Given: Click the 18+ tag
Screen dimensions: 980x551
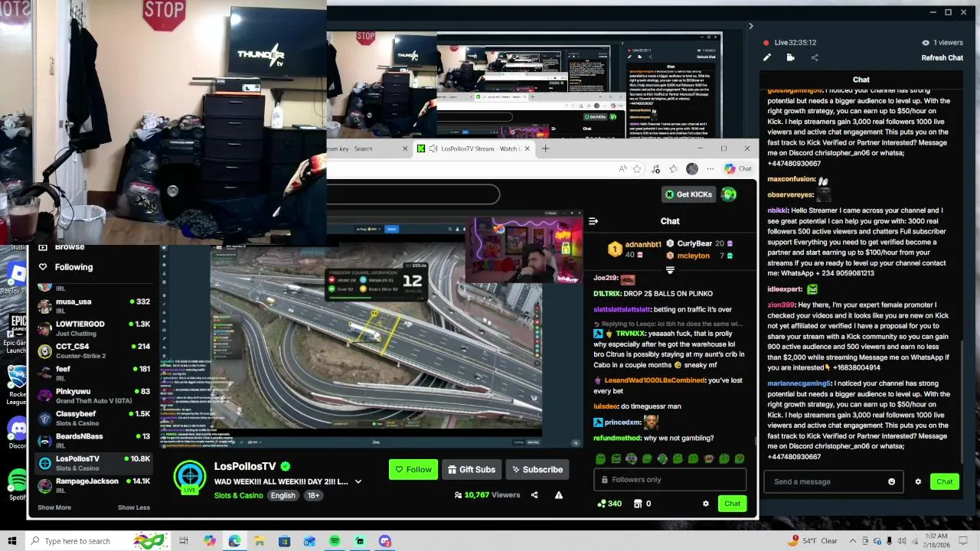Looking at the screenshot, I should click(313, 496).
